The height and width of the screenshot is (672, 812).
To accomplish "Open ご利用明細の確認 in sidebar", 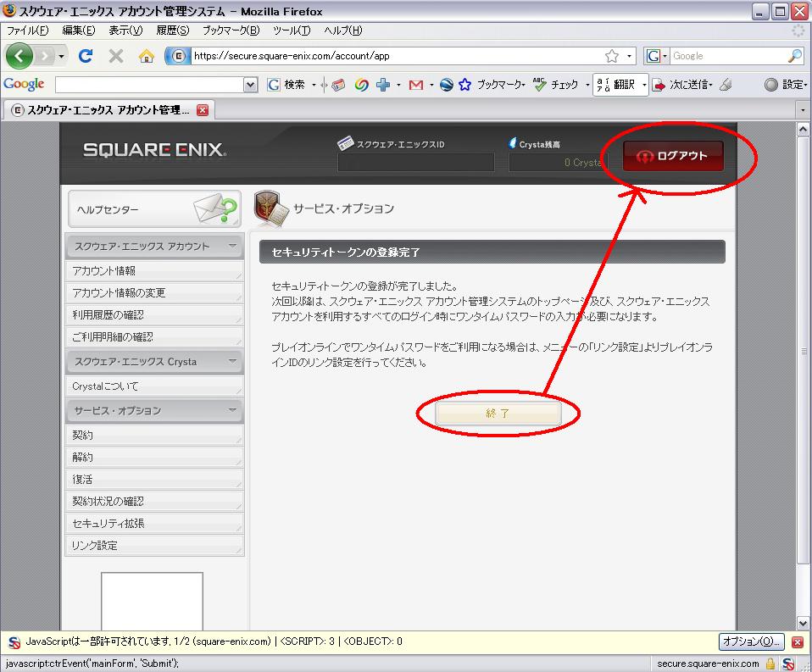I will coord(154,337).
